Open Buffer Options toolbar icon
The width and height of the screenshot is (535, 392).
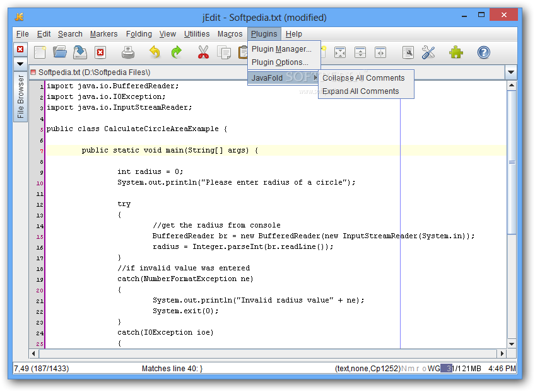coord(408,52)
